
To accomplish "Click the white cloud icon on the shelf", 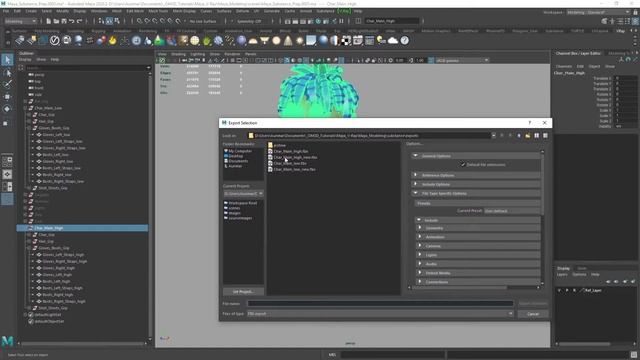I will [x=393, y=40].
